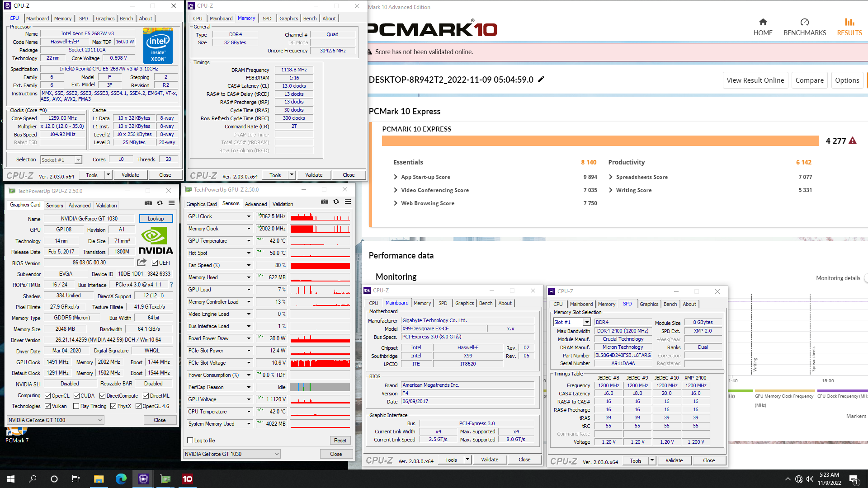
Task: Open PCMark Results chart icon
Action: [x=849, y=22]
